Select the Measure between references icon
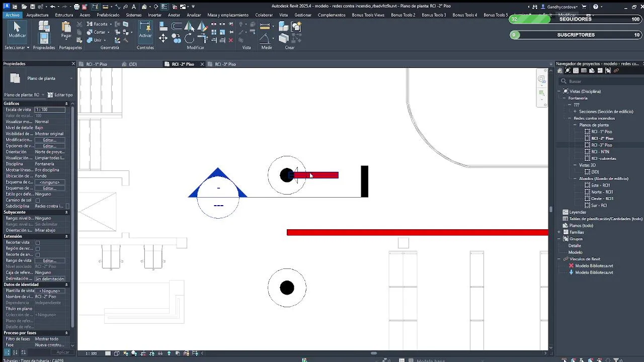Image resolution: width=644 pixels, height=362 pixels. click(x=265, y=26)
